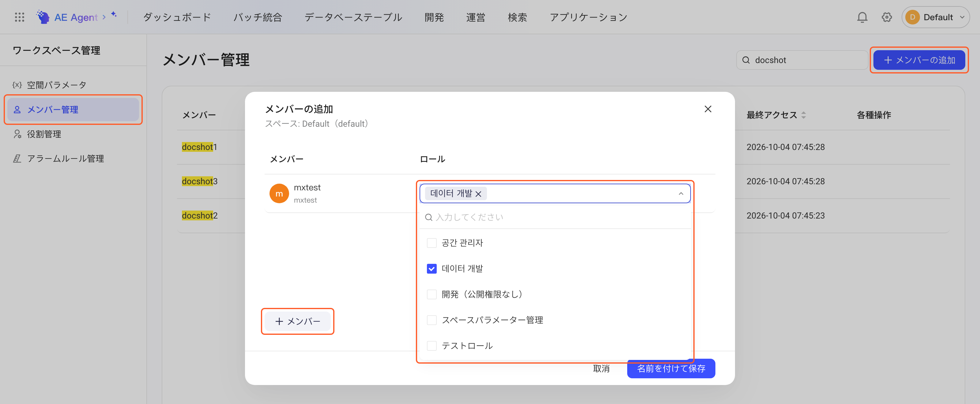Collapse the role selection dropdown arrow

680,194
